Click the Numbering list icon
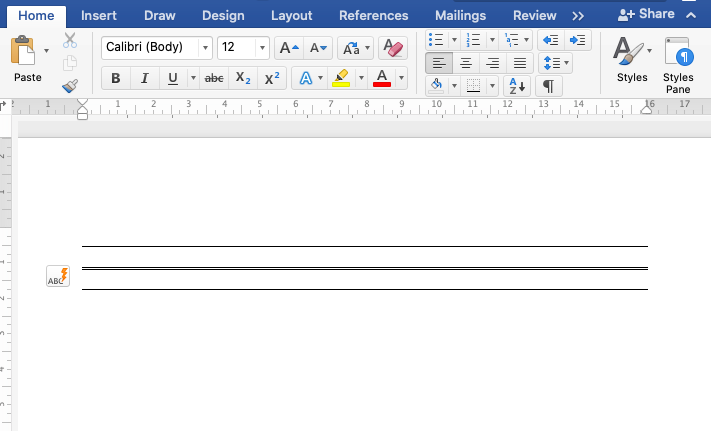 point(473,40)
